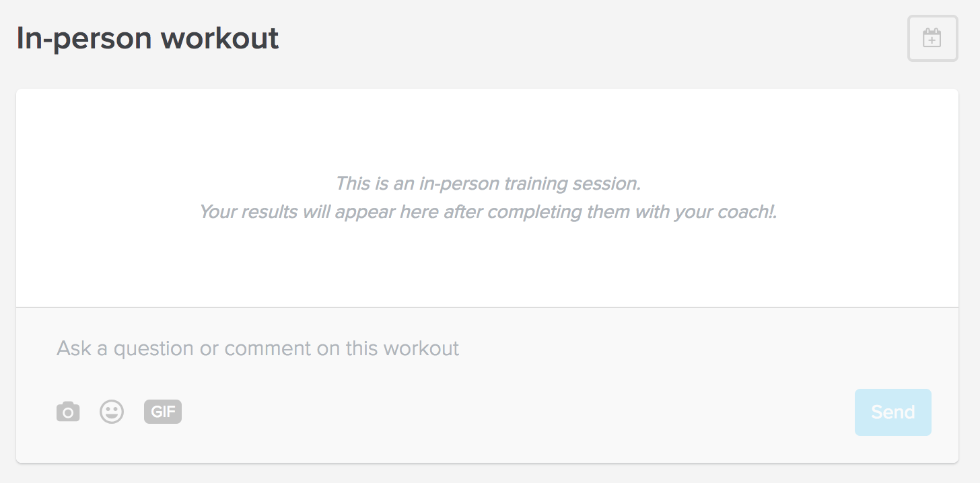This screenshot has width=980, height=483.
Task: Add workout to calendar via top-right icon
Action: [x=932, y=38]
